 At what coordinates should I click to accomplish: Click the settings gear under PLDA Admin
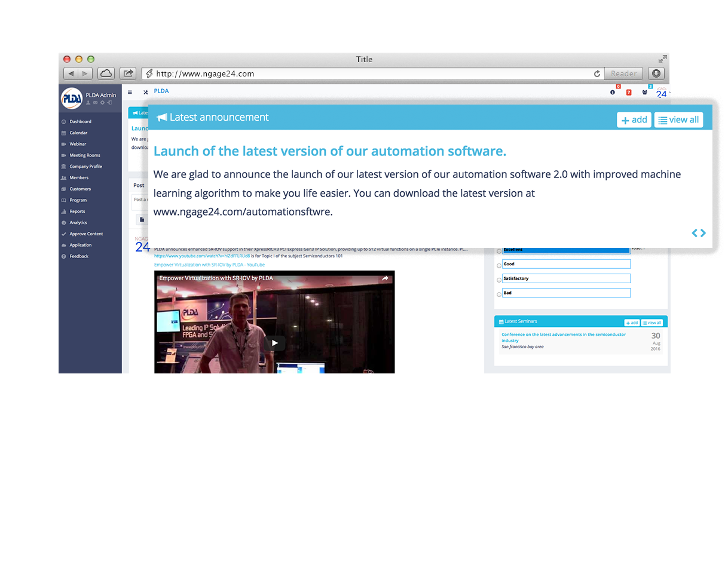click(102, 103)
